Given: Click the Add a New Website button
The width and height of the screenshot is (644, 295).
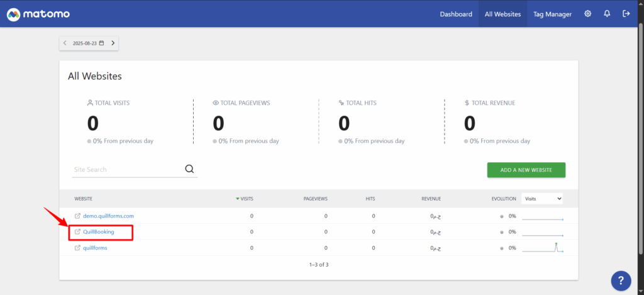Looking at the screenshot, I should (x=526, y=170).
